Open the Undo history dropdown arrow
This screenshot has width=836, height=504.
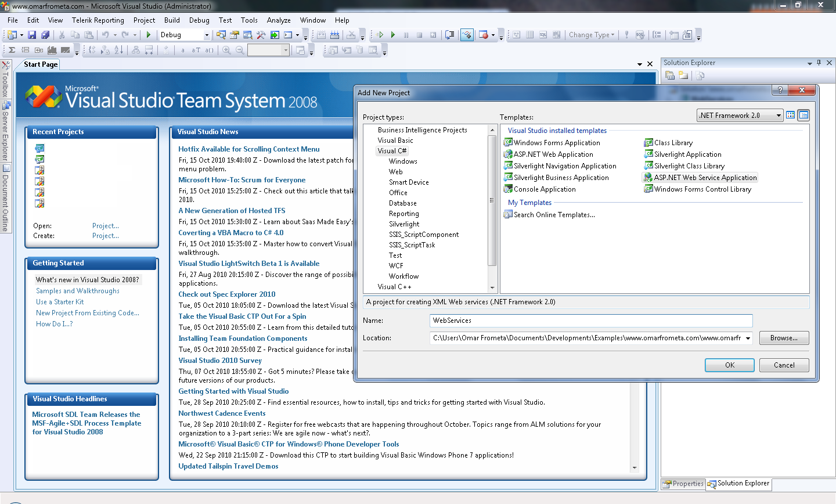[x=114, y=35]
